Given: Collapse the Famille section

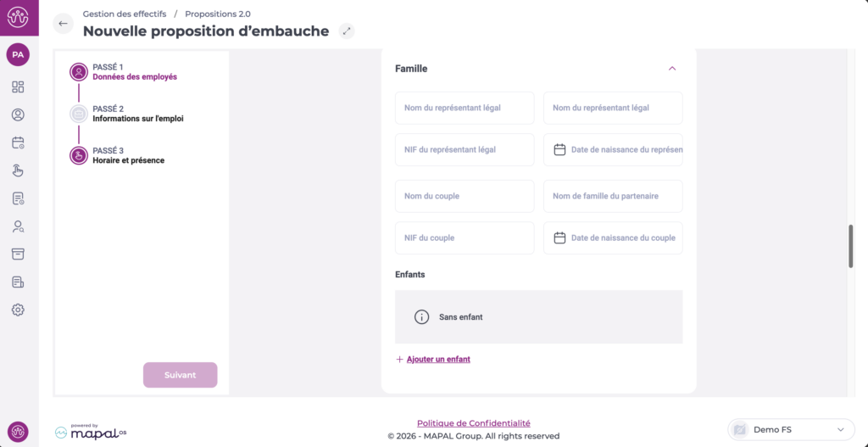Looking at the screenshot, I should 671,69.
